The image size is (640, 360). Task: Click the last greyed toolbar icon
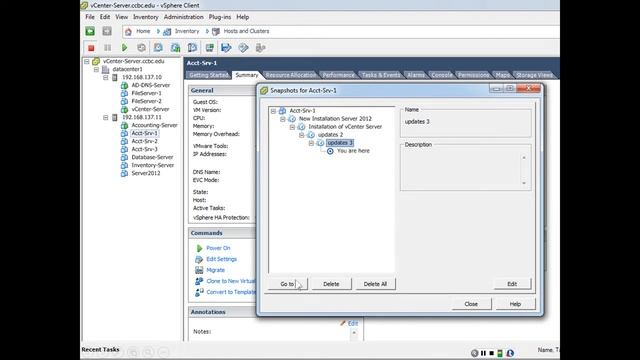click(x=260, y=48)
